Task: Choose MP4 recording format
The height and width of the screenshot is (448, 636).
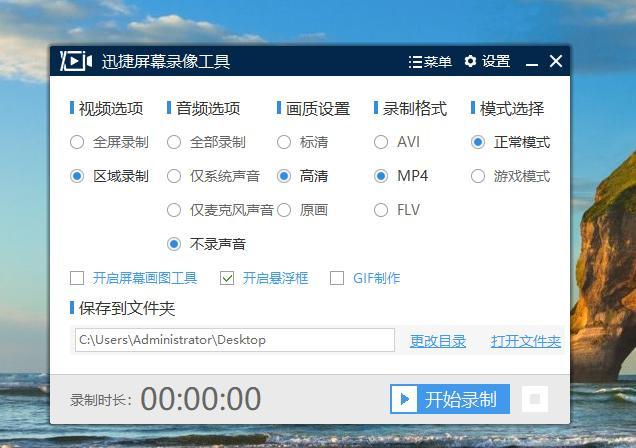Action: (x=381, y=176)
